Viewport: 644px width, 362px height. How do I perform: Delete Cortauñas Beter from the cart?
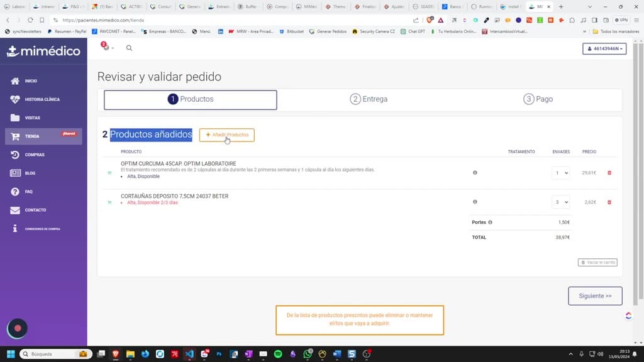(609, 202)
